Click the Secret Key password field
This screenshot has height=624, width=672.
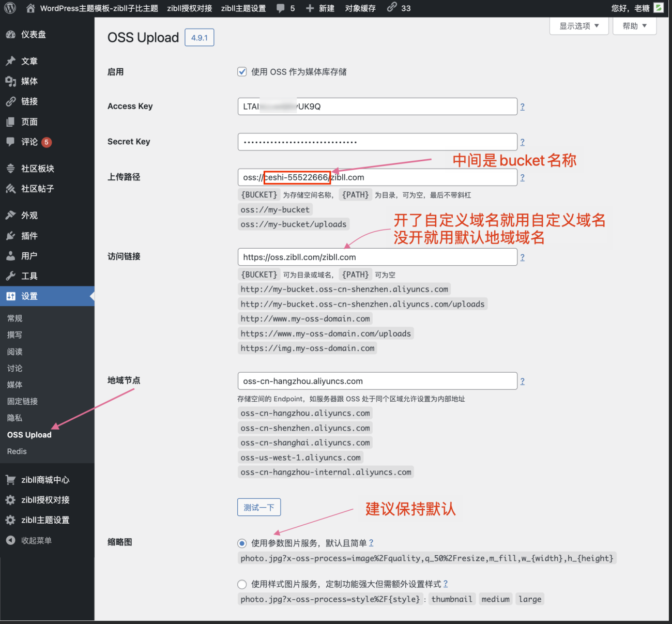(377, 142)
